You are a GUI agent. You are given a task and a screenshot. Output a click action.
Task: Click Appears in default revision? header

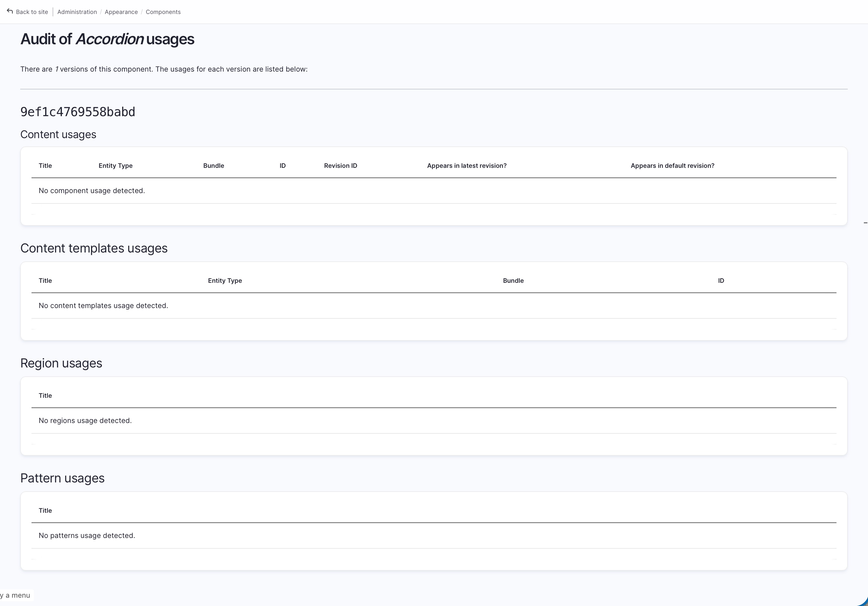672,166
